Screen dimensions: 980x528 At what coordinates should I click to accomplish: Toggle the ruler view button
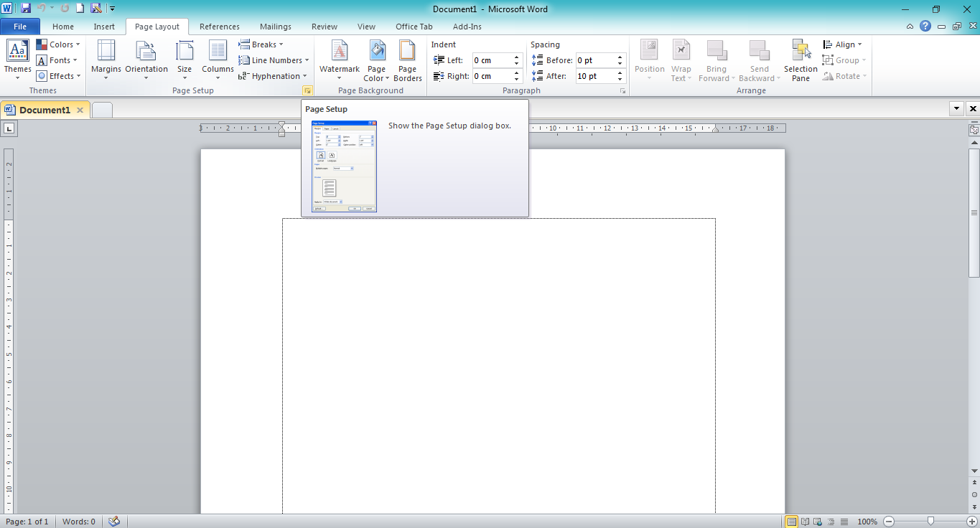[974, 130]
